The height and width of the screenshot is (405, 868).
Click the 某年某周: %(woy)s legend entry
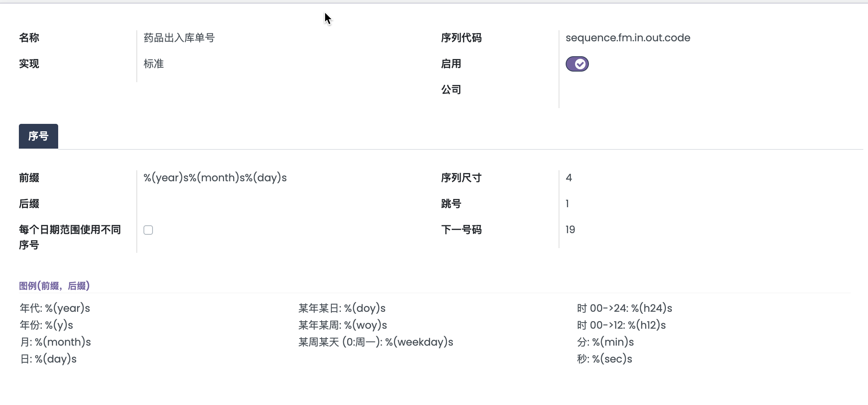(x=342, y=325)
